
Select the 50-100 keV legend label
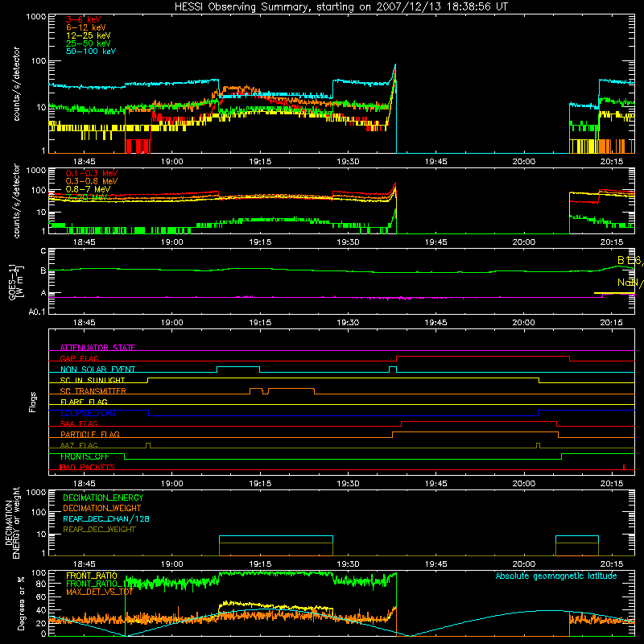91,52
